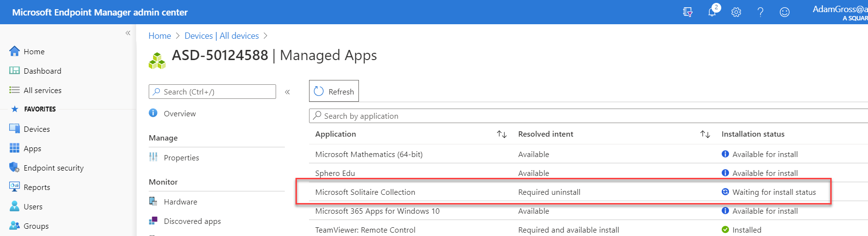
Task: Focus the Search (Ctrl+/) box
Action: pos(212,92)
